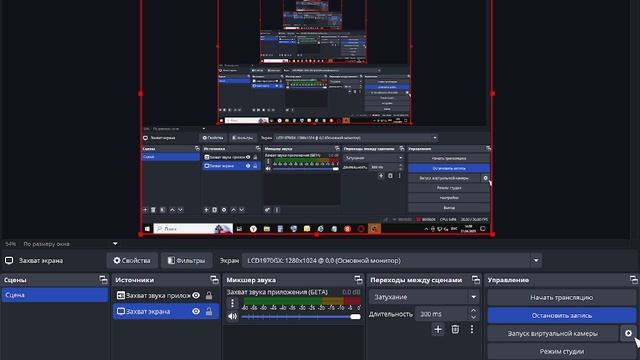This screenshot has width=640, height=360.
Task: Remove scene with trash icon in preview
Action: pyautogui.click(x=153, y=210)
